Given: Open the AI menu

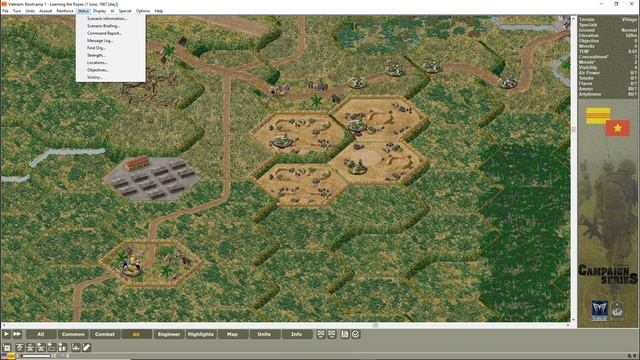Looking at the screenshot, I should pos(113,11).
